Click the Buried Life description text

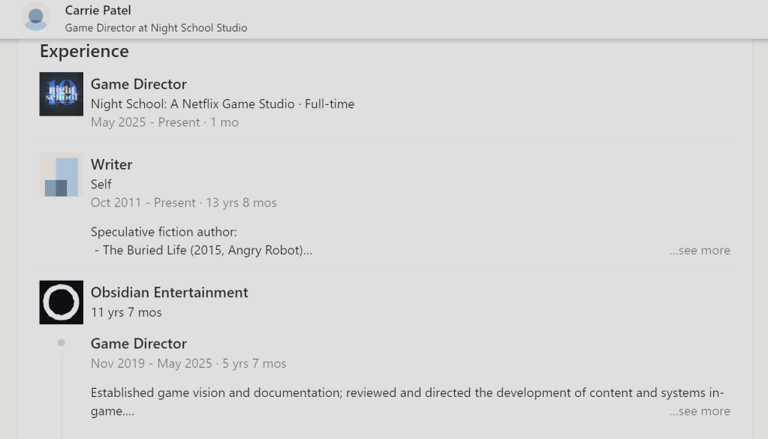pyautogui.click(x=203, y=250)
